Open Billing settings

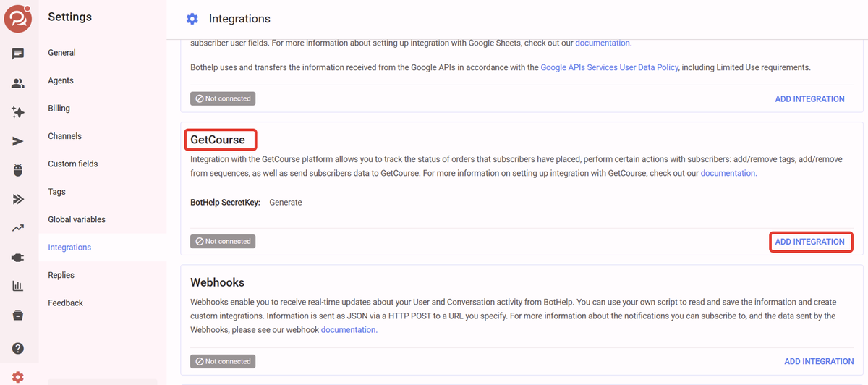[x=59, y=109]
